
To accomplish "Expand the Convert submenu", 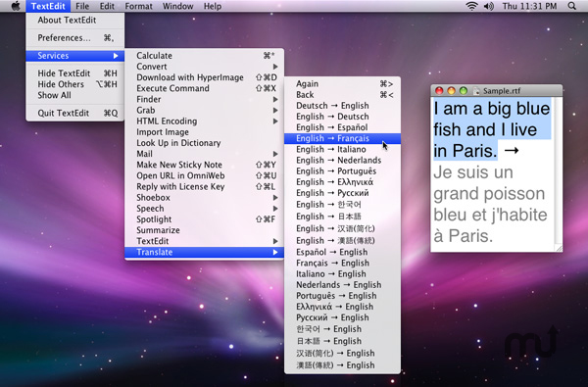I will click(205, 67).
